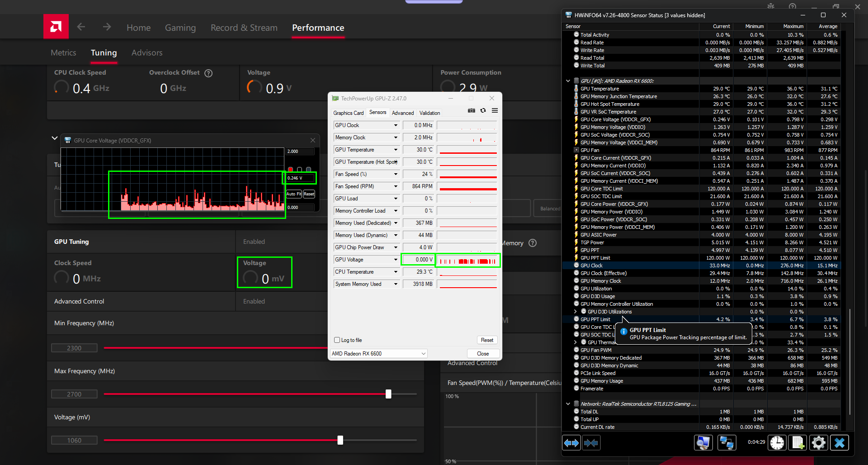Open HWiNFO sensor settings gear icon

pos(819,443)
